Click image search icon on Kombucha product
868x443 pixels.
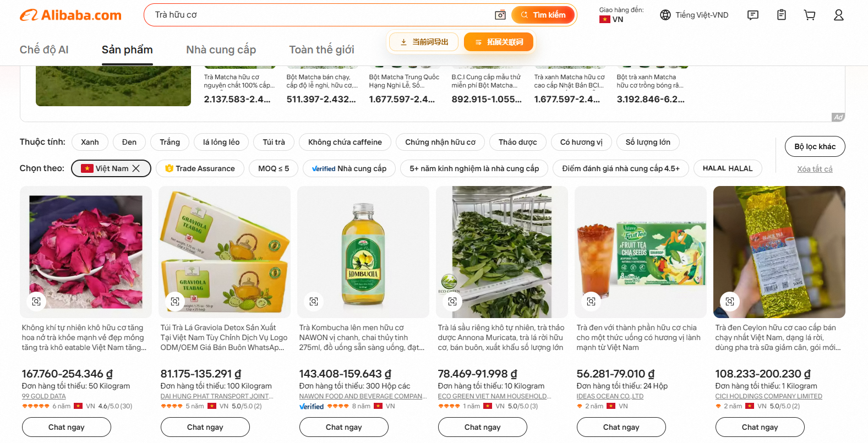[314, 301]
